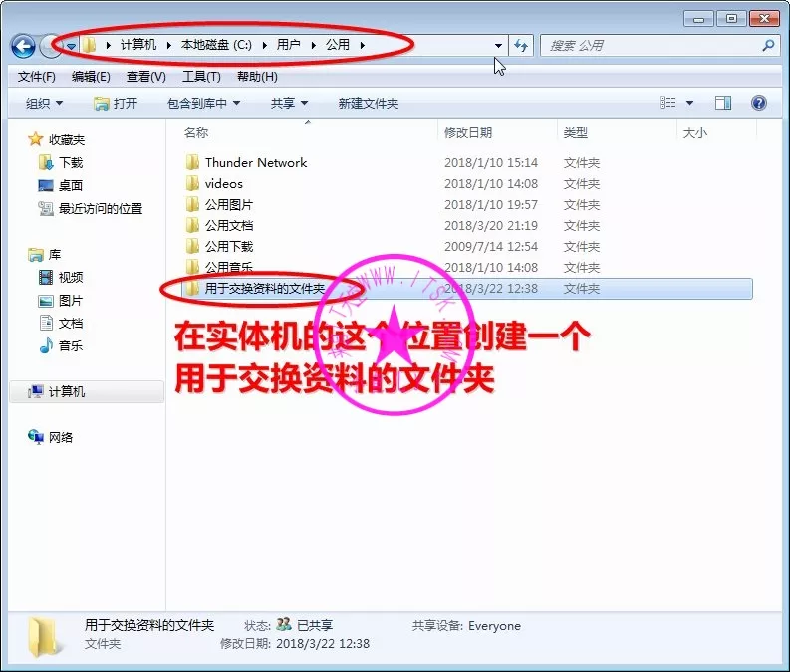Click the refresh button beside address bar
The height and width of the screenshot is (672, 790).
pos(521,46)
